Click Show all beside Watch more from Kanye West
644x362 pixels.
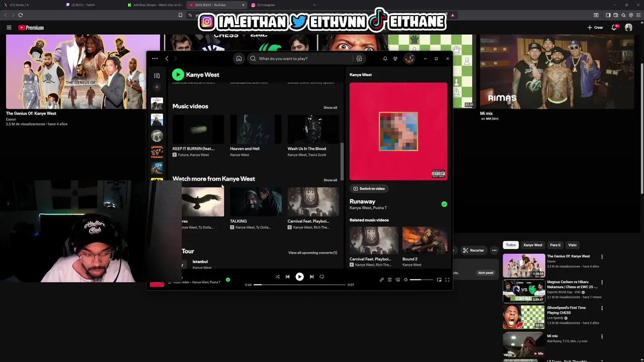(330, 180)
